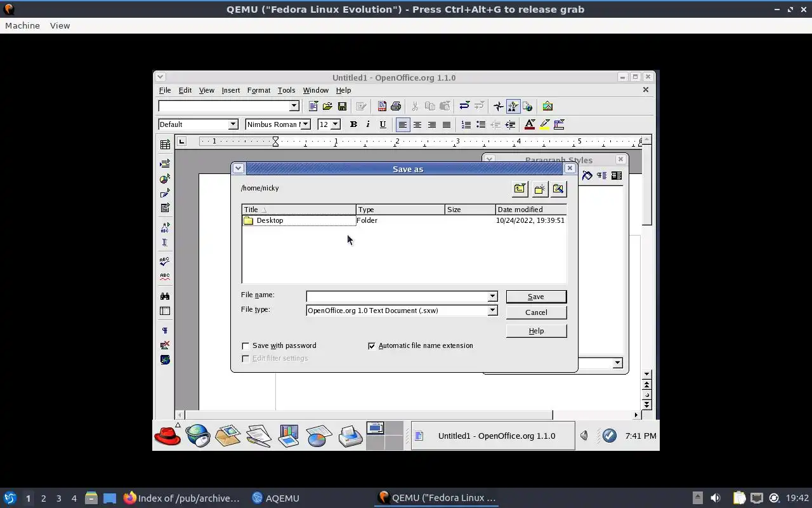
Task: Click the Date modified column header
Action: click(x=531, y=210)
